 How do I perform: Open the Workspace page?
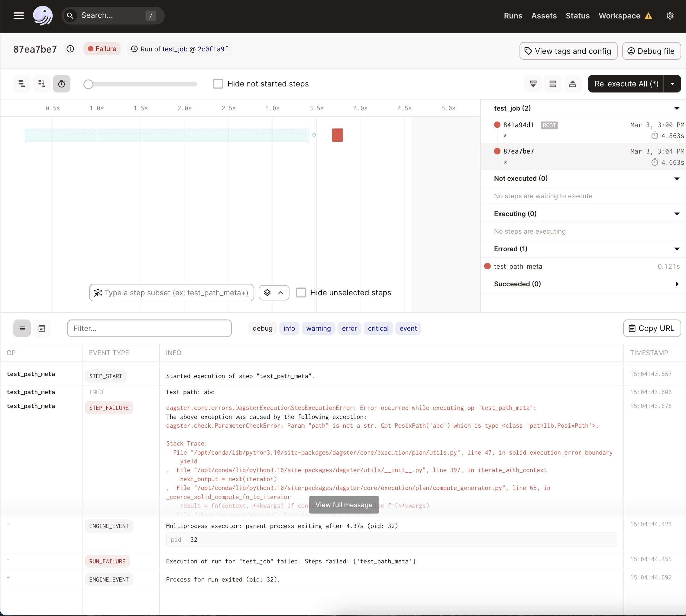point(619,16)
